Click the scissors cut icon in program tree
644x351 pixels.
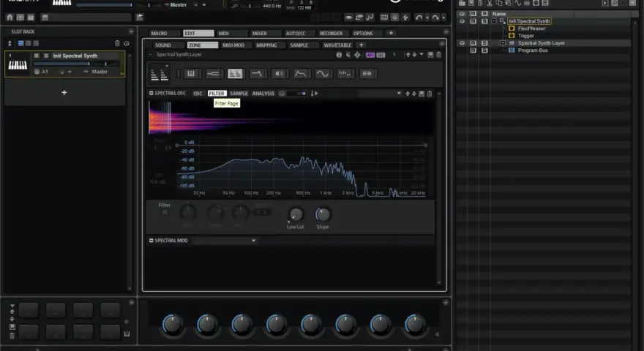(490, 3)
